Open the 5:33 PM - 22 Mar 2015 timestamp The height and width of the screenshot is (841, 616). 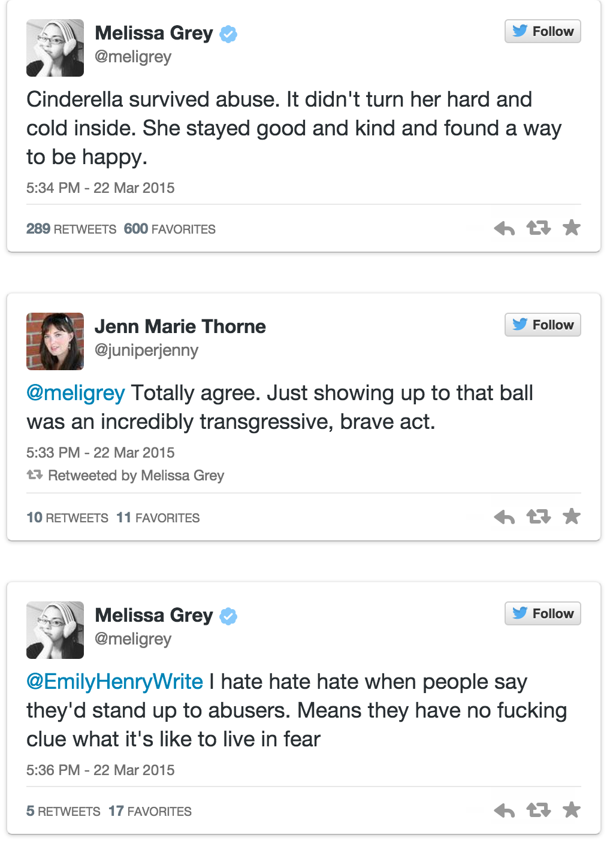[x=100, y=453]
